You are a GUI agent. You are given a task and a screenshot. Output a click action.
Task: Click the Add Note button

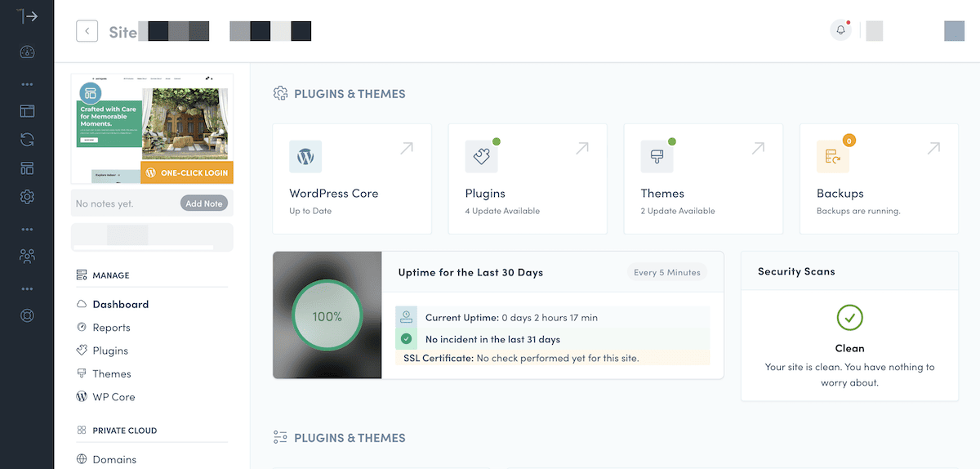pyautogui.click(x=204, y=203)
